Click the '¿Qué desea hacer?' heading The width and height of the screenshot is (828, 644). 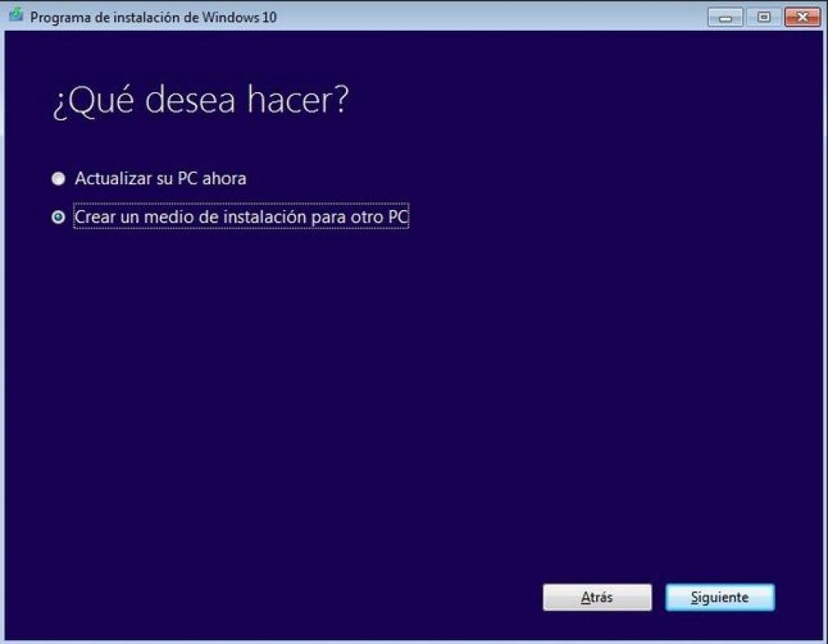pyautogui.click(x=201, y=100)
